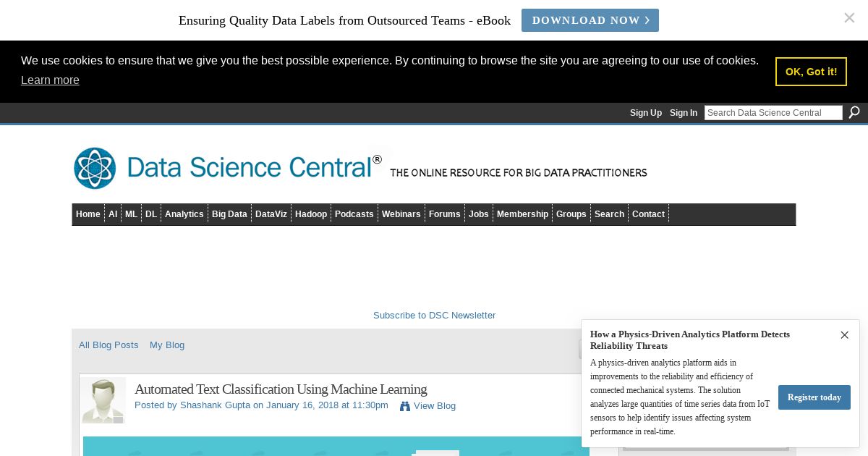Image resolution: width=868 pixels, height=456 pixels.
Task: Open the Jobs menu item
Action: point(479,214)
